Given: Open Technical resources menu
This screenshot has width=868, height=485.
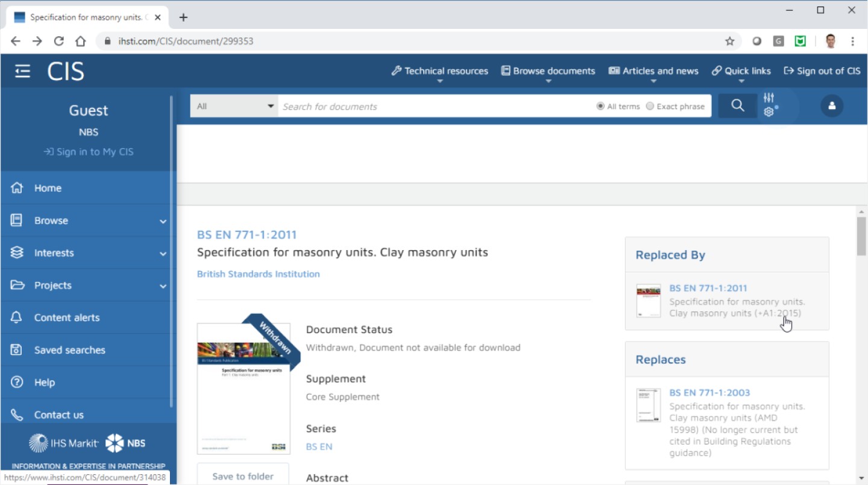Looking at the screenshot, I should click(x=439, y=71).
